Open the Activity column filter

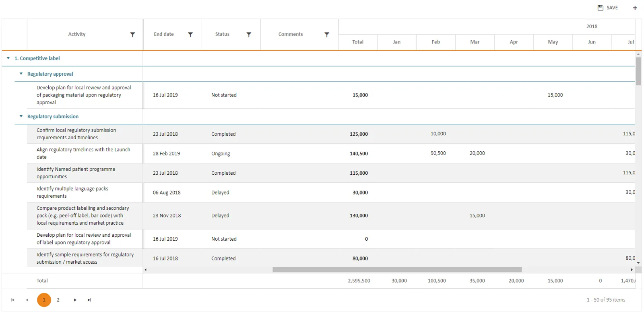coord(132,35)
